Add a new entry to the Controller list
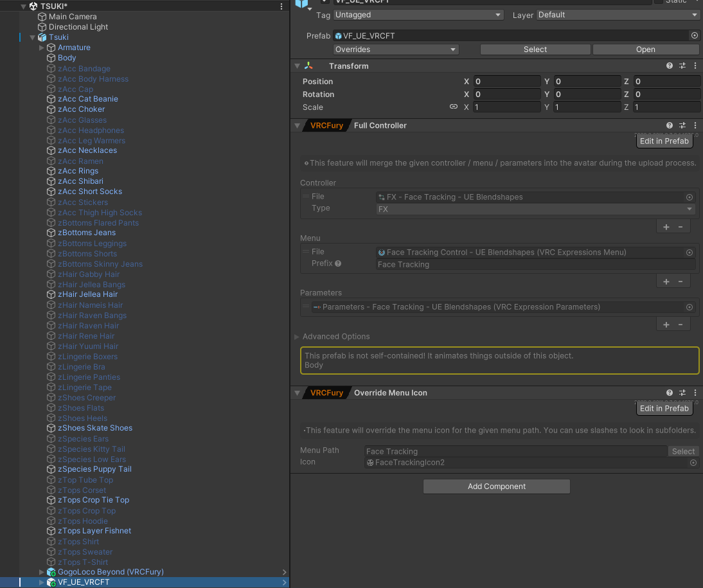This screenshot has height=588, width=703. (666, 227)
